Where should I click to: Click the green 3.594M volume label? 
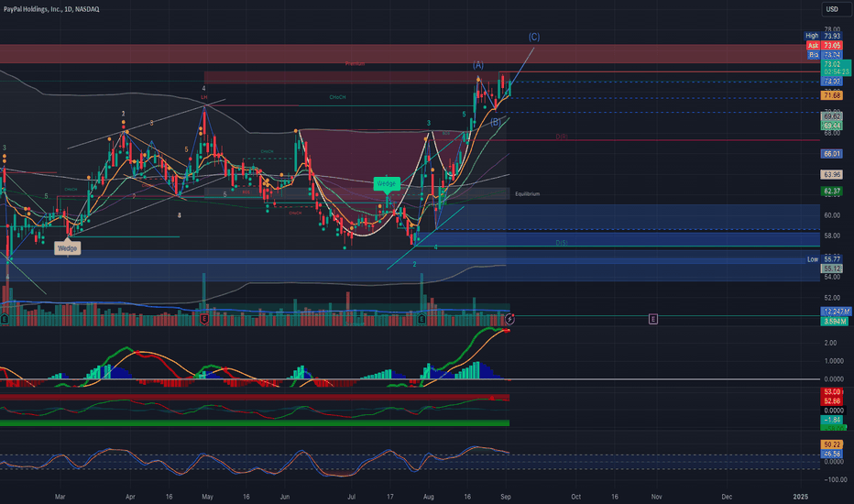(x=835, y=322)
